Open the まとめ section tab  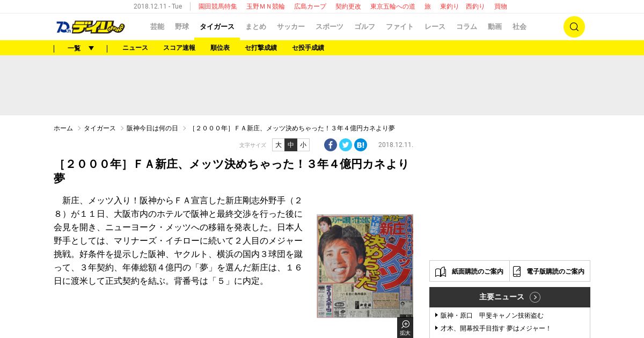coord(255,27)
